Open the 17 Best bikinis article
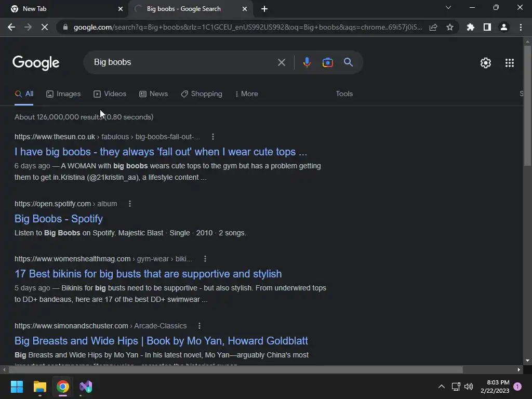 148,274
